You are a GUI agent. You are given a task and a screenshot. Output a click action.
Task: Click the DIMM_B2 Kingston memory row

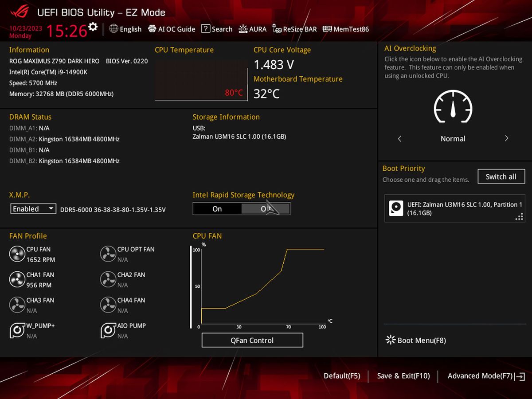click(64, 161)
